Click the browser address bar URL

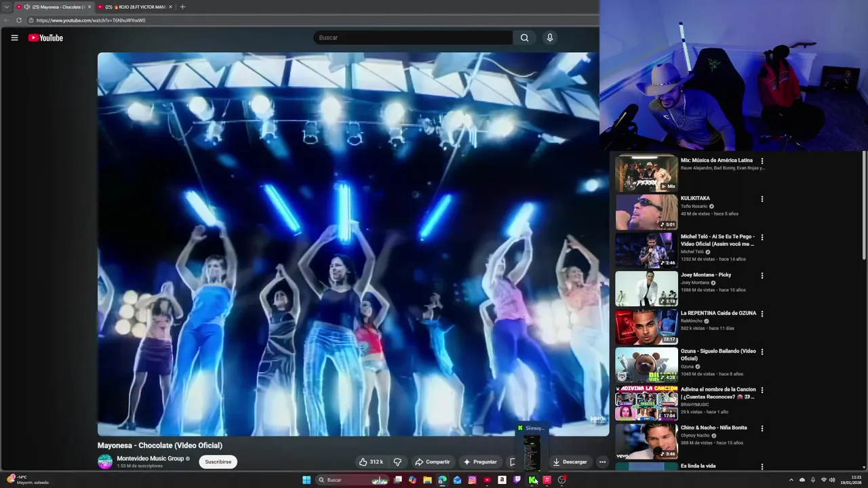pos(91,20)
